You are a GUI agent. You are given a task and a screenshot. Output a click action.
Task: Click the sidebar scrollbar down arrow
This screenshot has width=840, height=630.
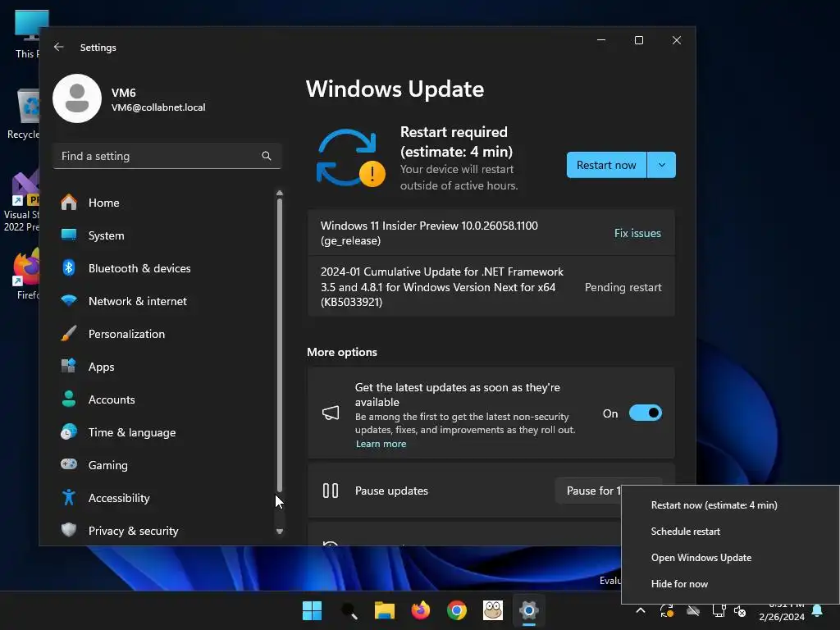(279, 532)
